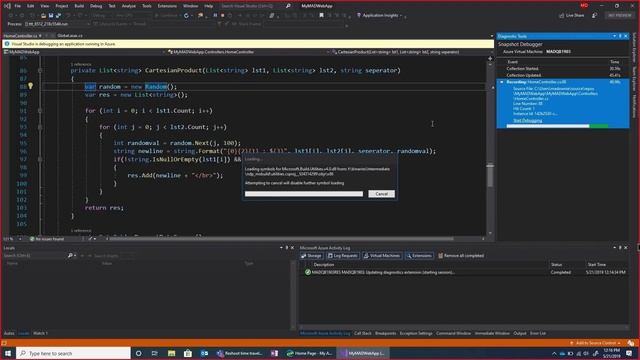Open the MyMADWebApp project navigation dropdown

tap(84, 52)
